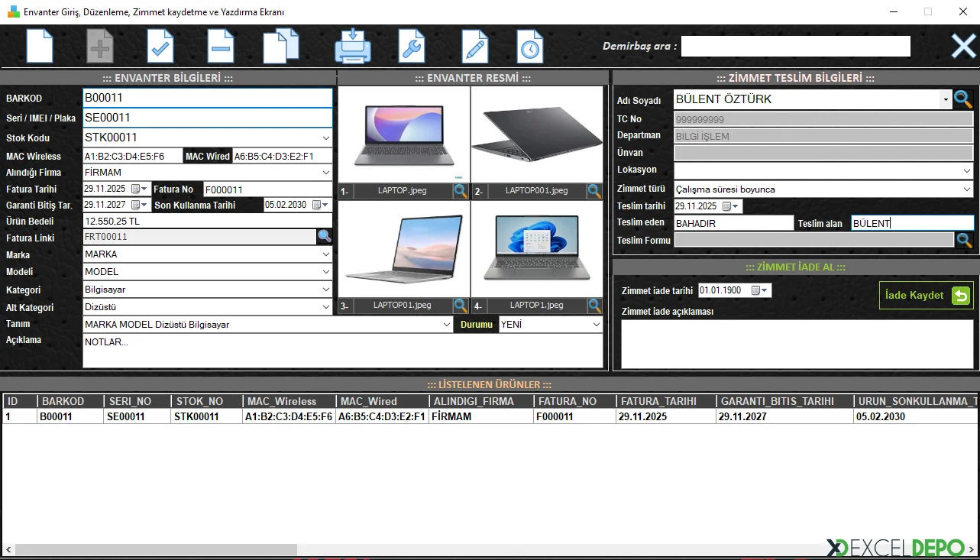Click the horizontal scrollbar under product list

[x=156, y=549]
